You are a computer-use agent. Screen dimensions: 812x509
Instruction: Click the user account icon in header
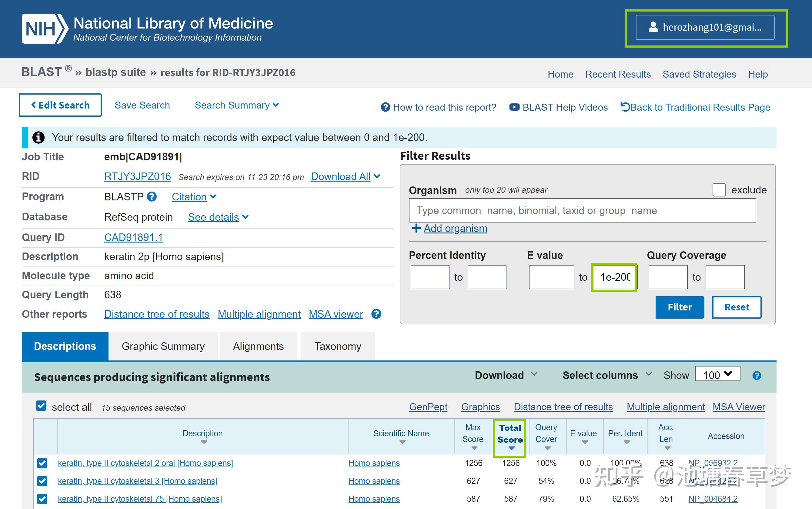coord(653,27)
